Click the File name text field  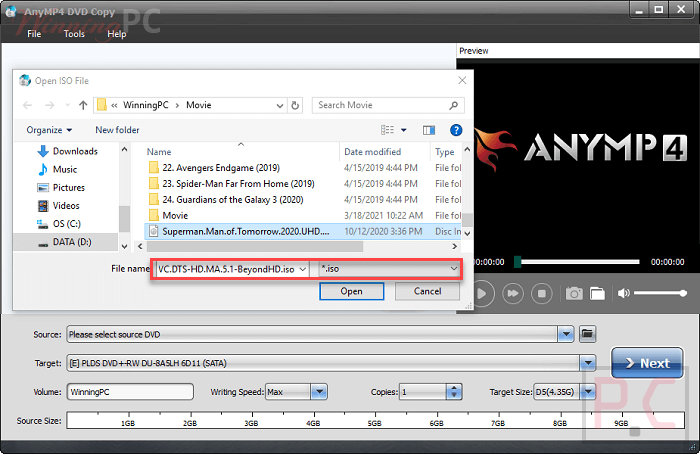(227, 269)
